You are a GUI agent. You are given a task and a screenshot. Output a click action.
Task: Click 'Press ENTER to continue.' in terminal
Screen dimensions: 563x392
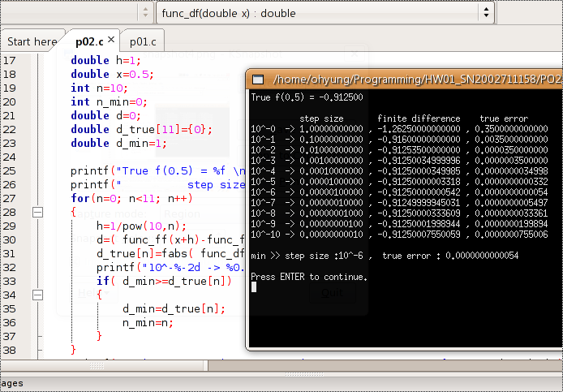click(309, 277)
